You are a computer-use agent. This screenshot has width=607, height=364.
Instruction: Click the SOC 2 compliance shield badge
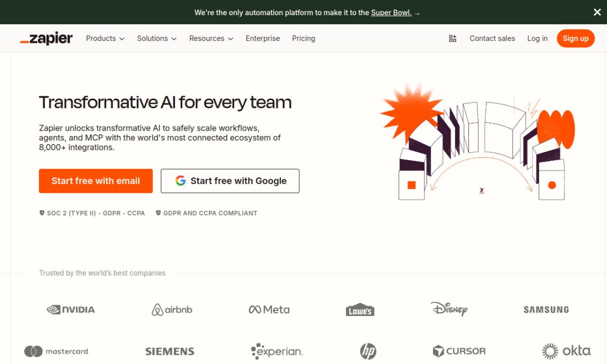click(42, 213)
